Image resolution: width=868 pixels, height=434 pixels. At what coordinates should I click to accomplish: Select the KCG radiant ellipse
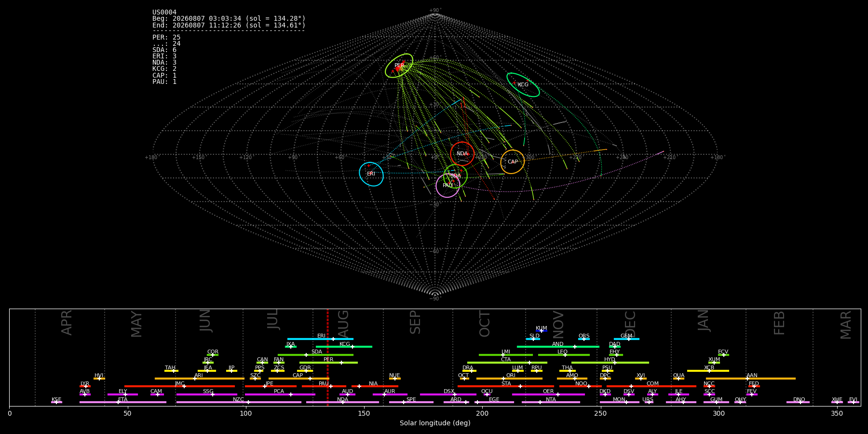click(523, 85)
